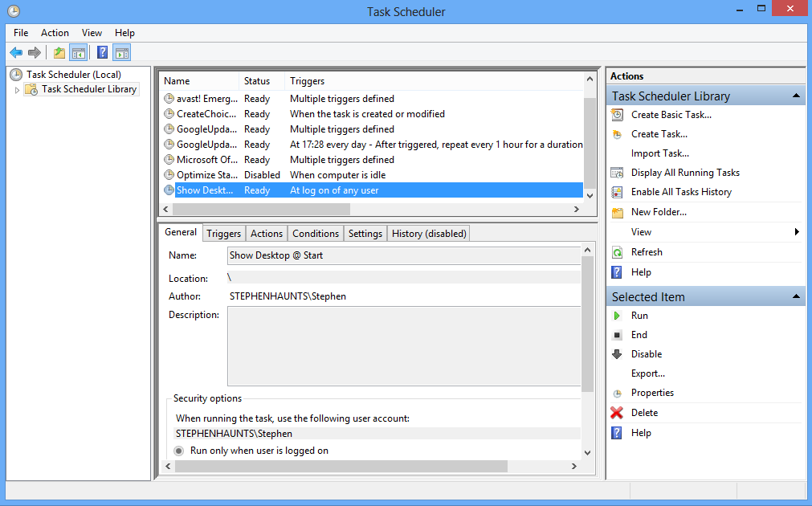Collapse the Task Scheduler Library section
812x506 pixels.
795,95
